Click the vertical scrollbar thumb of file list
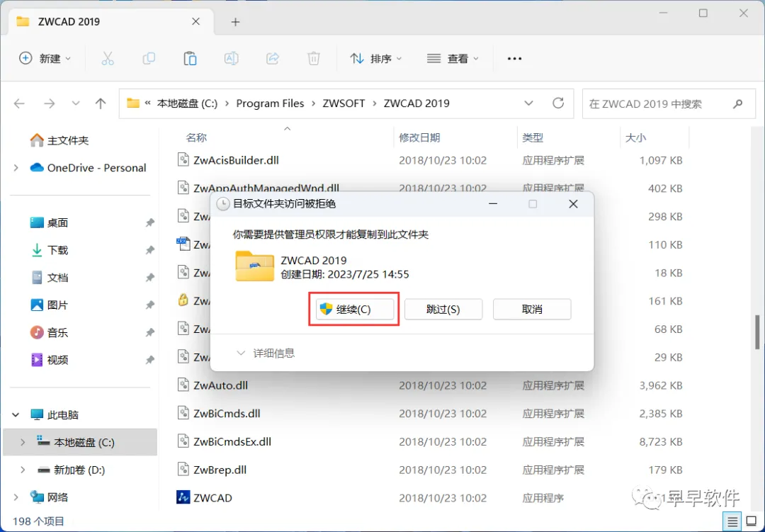765x532 pixels. click(757, 332)
